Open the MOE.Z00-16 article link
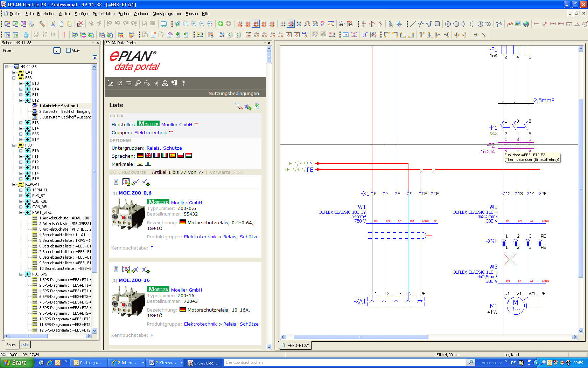588x368 pixels. point(134,280)
